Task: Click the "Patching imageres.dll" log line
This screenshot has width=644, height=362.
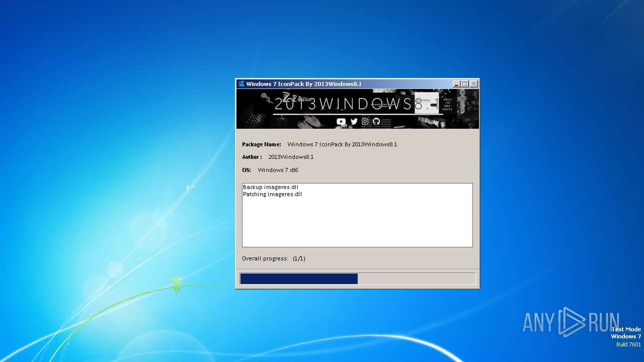Action: pos(272,194)
